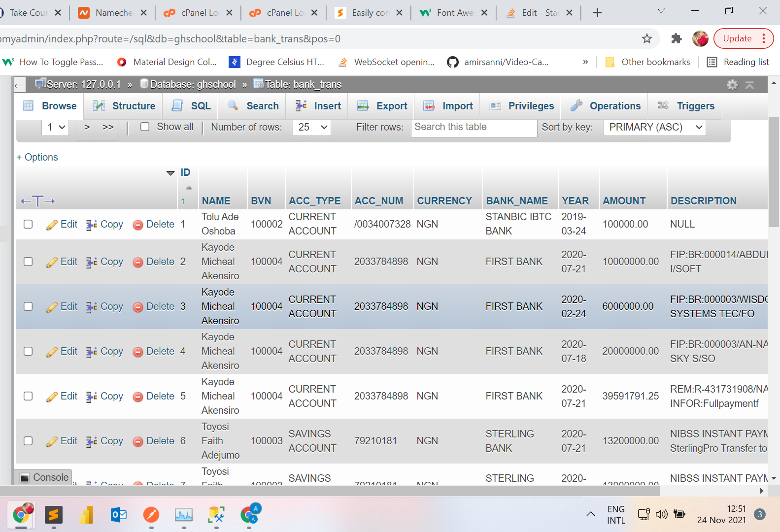Image resolution: width=780 pixels, height=532 pixels.
Task: Click the red Delete icon for row 1
Action: pos(138,225)
